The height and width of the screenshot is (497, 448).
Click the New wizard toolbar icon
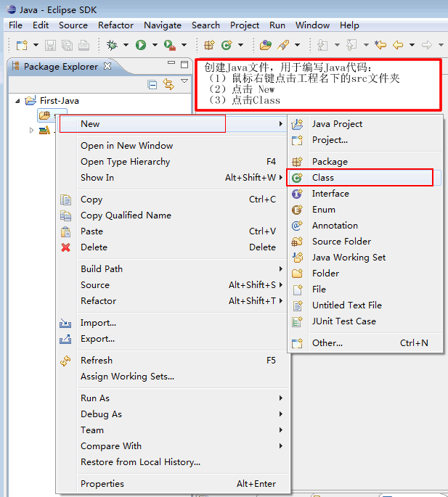click(22, 45)
